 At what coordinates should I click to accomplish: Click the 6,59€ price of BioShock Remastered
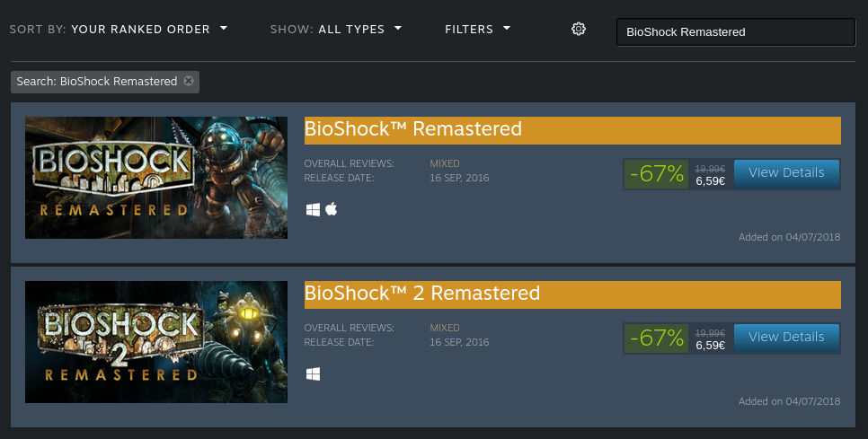tap(710, 180)
